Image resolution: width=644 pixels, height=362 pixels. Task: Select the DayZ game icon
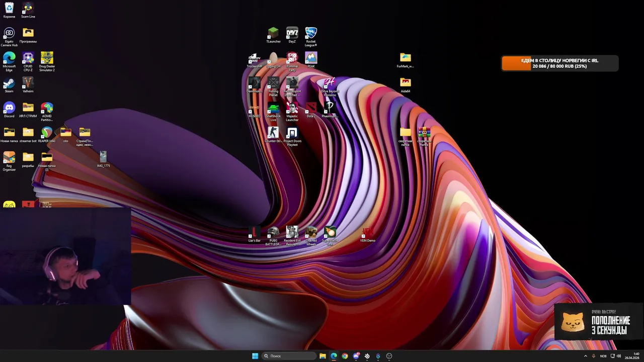click(292, 35)
